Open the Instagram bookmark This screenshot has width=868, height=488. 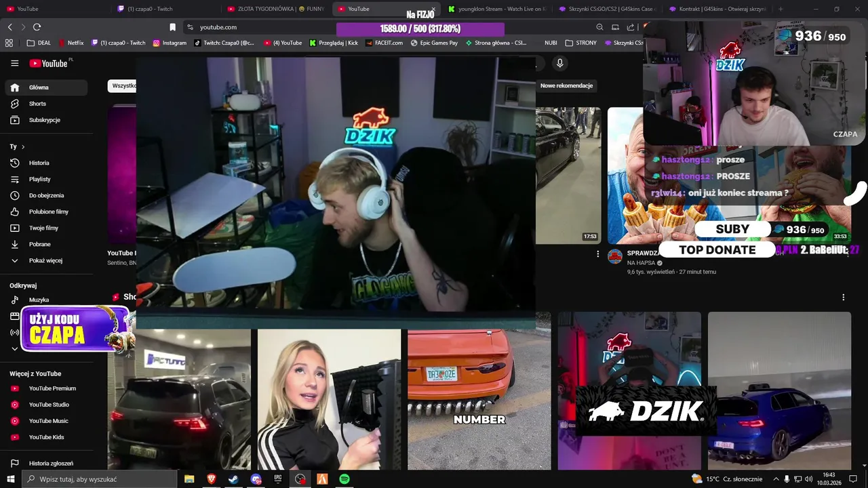[x=170, y=43]
